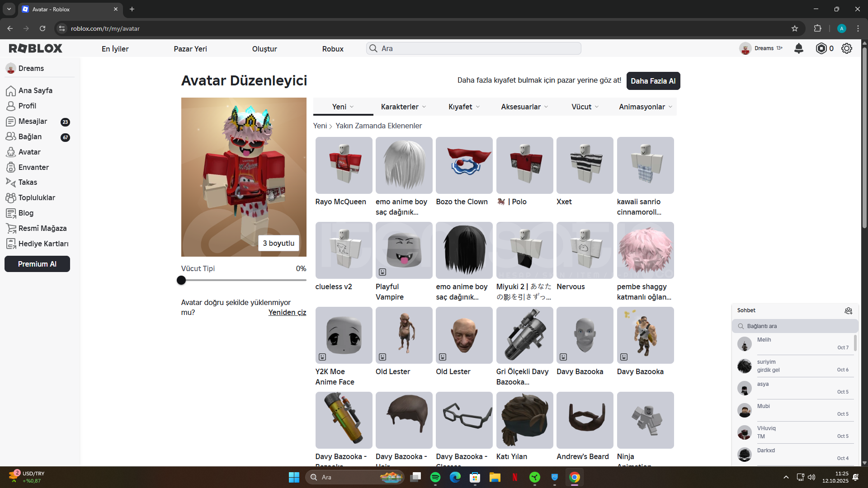Toggle the 3 boyutlu avatar view
The height and width of the screenshot is (488, 868).
point(278,243)
